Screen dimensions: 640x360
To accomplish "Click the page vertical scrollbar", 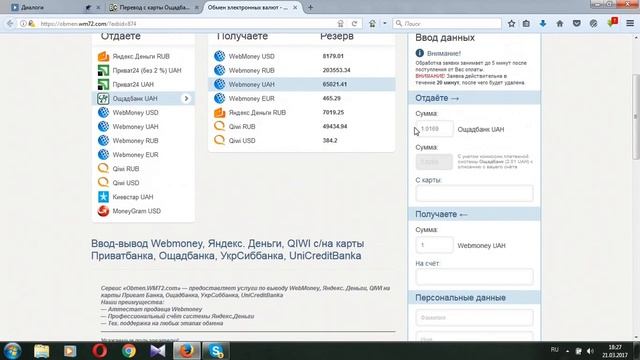I will click(x=636, y=116).
